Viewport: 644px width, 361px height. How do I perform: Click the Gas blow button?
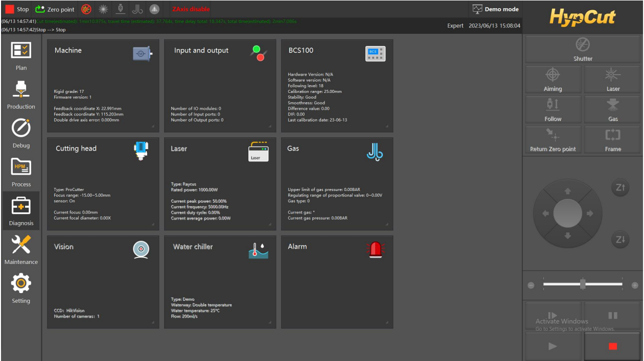[612, 110]
